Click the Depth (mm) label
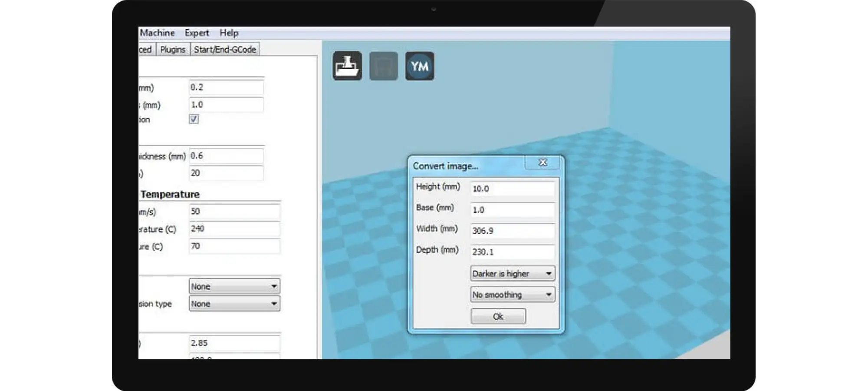Screen dimensions: 868x391 pyautogui.click(x=437, y=250)
